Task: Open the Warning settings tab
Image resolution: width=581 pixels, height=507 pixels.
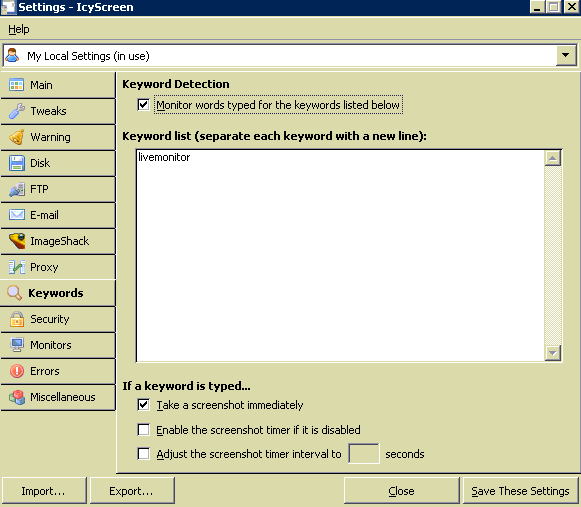Action: pyautogui.click(x=58, y=137)
